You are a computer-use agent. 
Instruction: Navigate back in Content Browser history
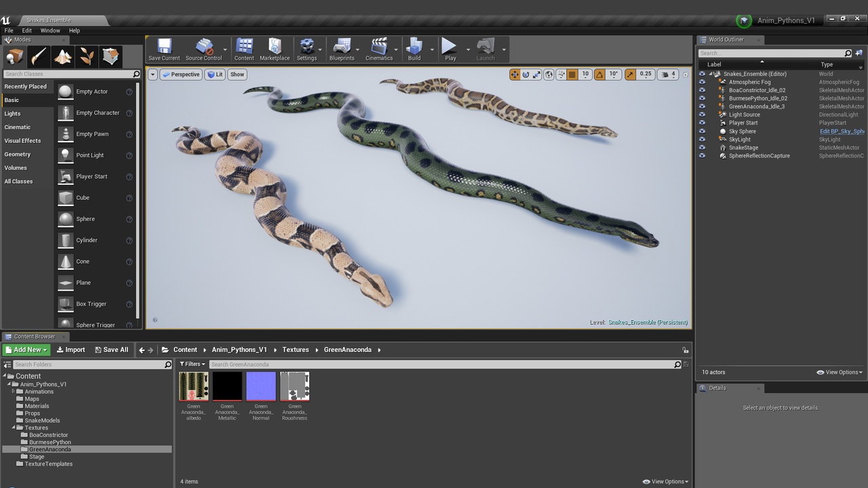coord(142,350)
